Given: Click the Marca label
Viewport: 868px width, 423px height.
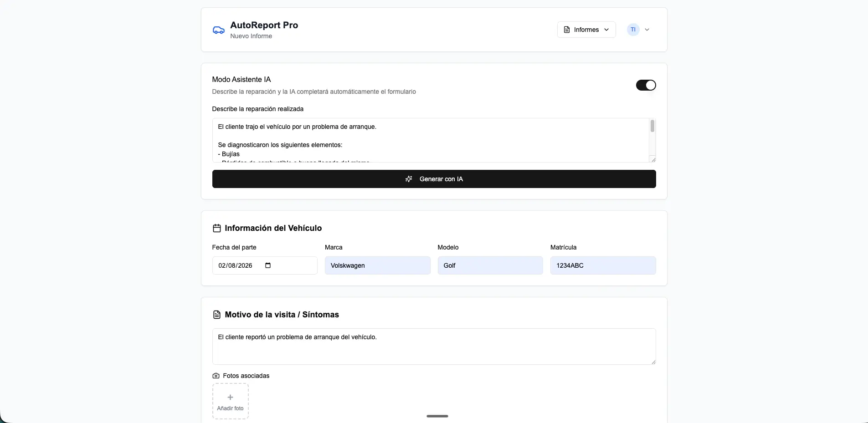Looking at the screenshot, I should 334,247.
